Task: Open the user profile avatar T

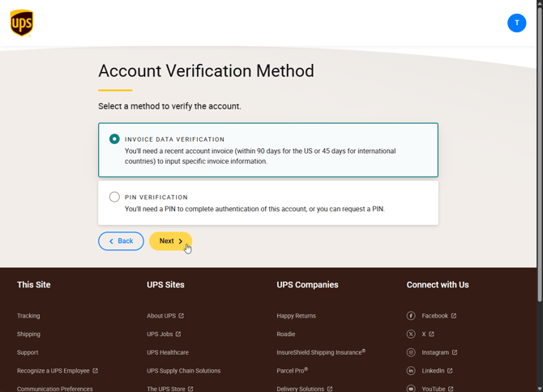Action: [517, 23]
